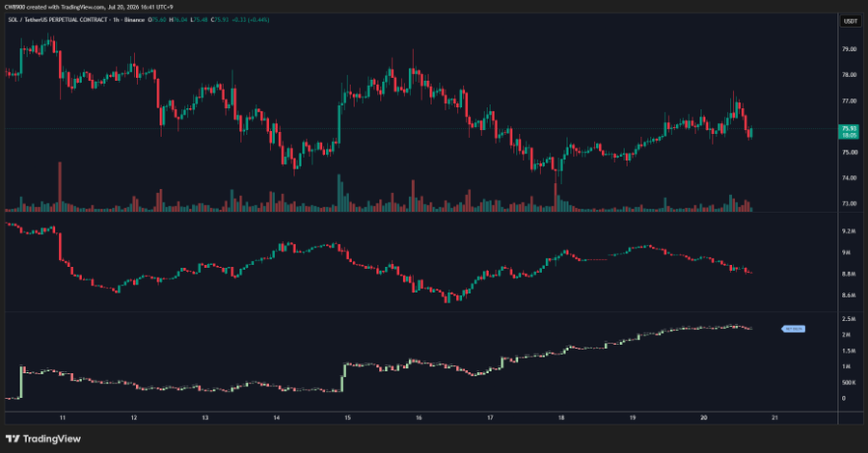Click the 75.00 price axis label
Screen dimensions: 868x453
coord(849,152)
